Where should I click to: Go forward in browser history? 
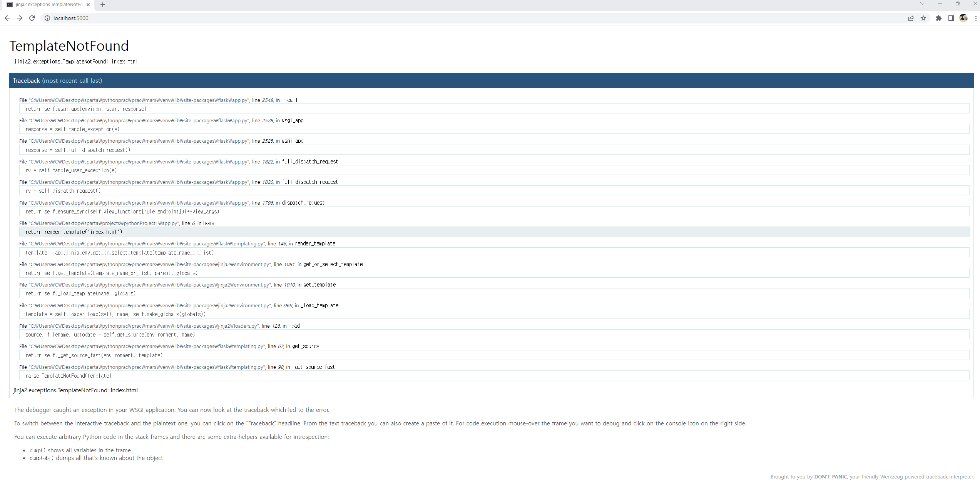(x=20, y=18)
